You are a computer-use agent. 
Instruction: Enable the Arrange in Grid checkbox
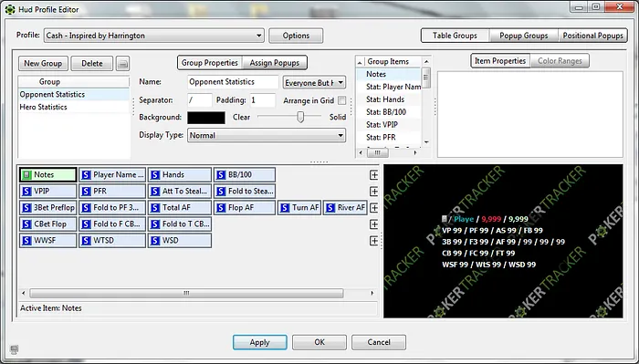342,100
